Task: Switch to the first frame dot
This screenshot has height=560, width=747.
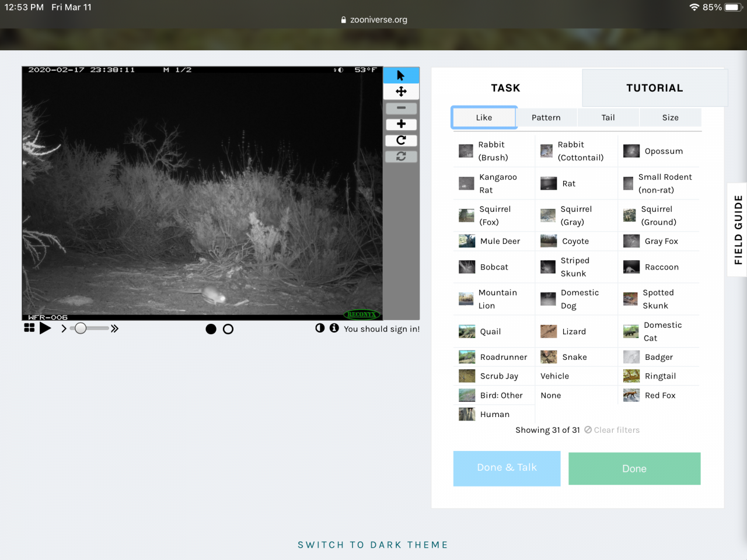Action: (211, 329)
